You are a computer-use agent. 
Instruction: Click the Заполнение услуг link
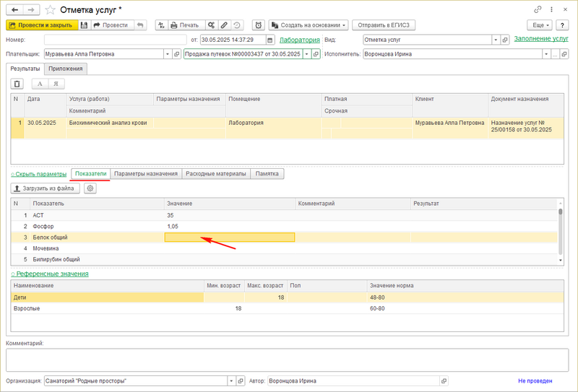(540, 40)
